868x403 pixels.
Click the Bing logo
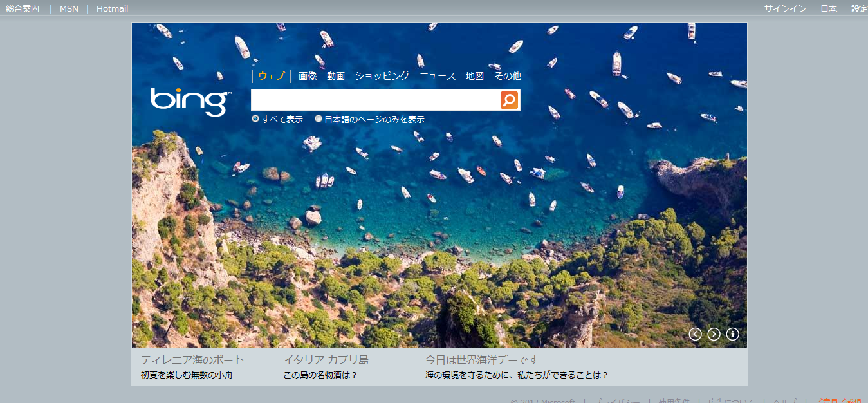[190, 102]
